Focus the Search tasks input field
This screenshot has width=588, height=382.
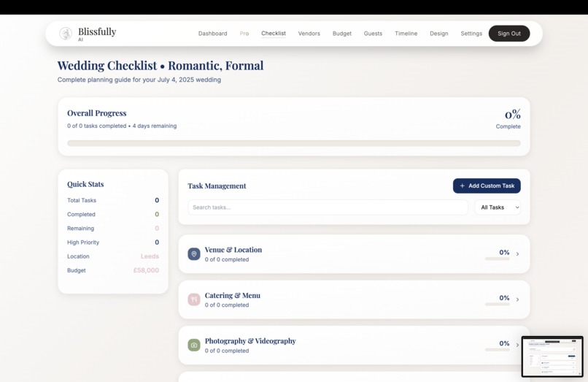(x=328, y=207)
